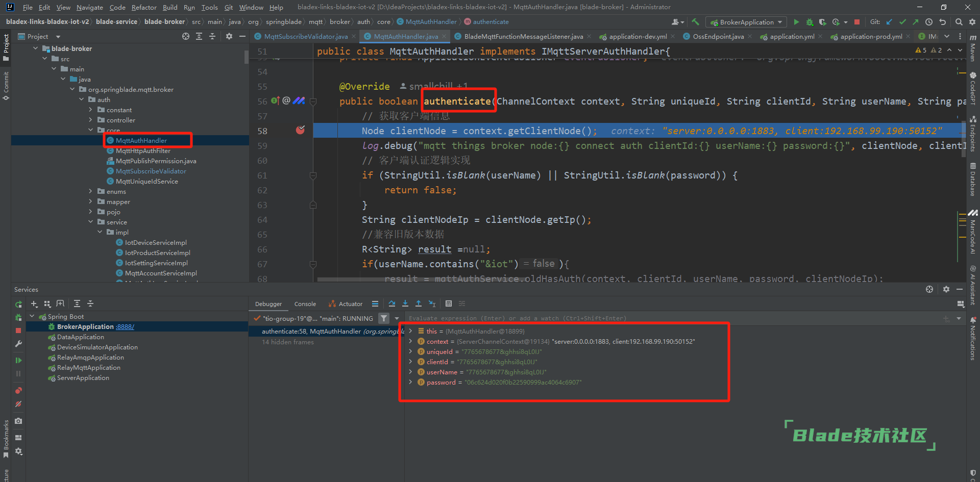The height and width of the screenshot is (482, 980).
Task: Expand the password variable
Action: [410, 382]
